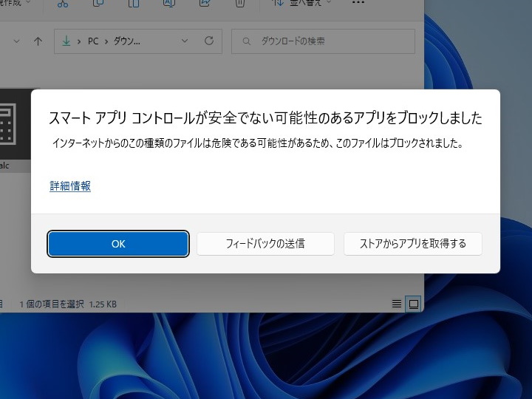Click the copy icon in toolbar
This screenshot has width=532, height=399.
click(98, 4)
